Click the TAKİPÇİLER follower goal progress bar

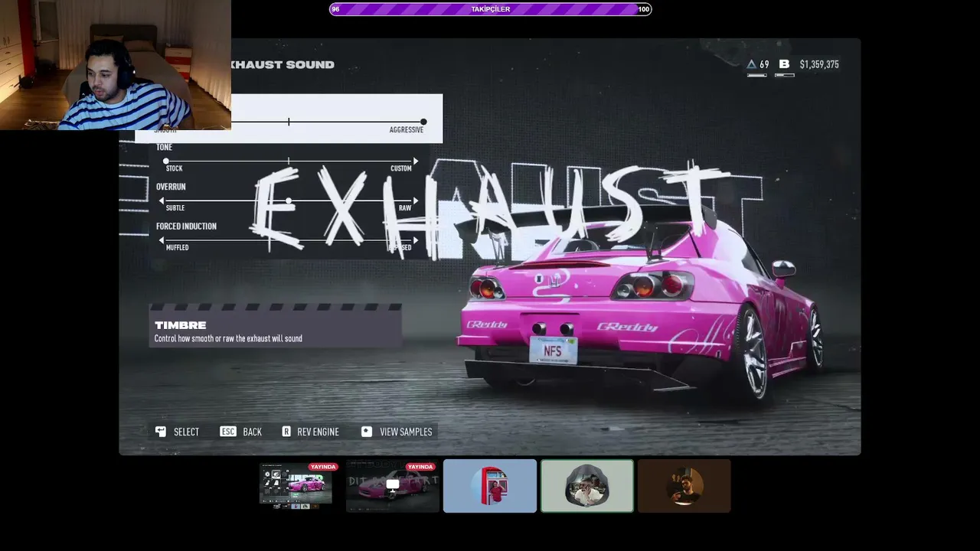pos(490,9)
